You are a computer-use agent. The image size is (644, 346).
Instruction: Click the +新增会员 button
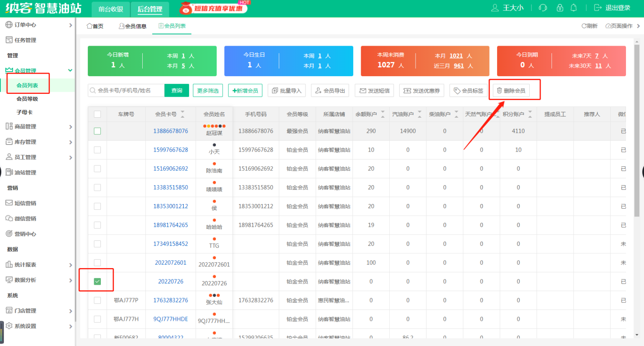pyautogui.click(x=245, y=90)
